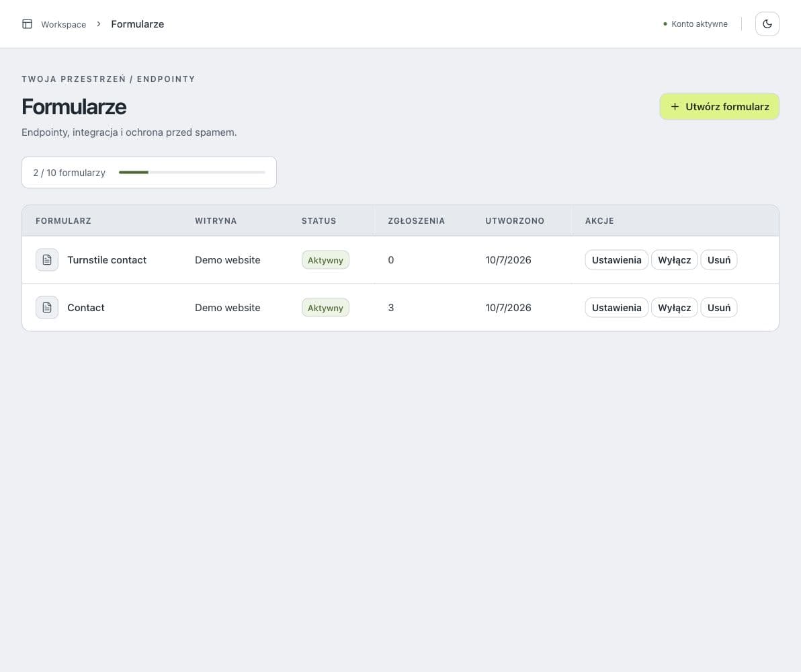Click the creation date in the Contact row
Image resolution: width=801 pixels, height=672 pixels.
coord(508,308)
